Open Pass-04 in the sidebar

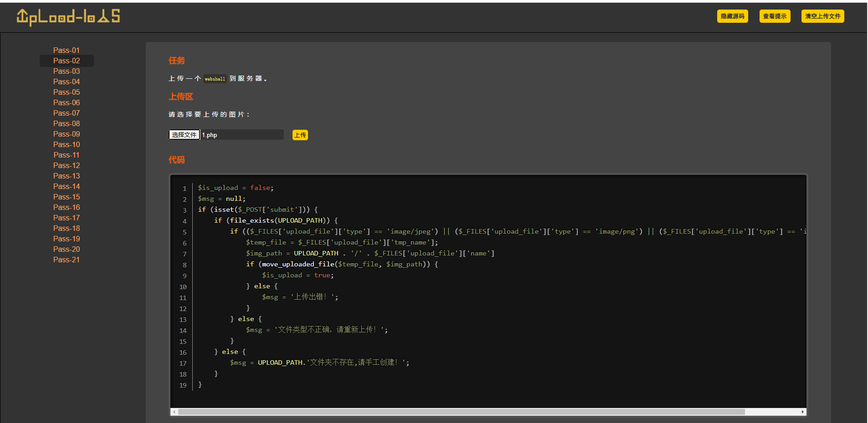pyautogui.click(x=67, y=82)
